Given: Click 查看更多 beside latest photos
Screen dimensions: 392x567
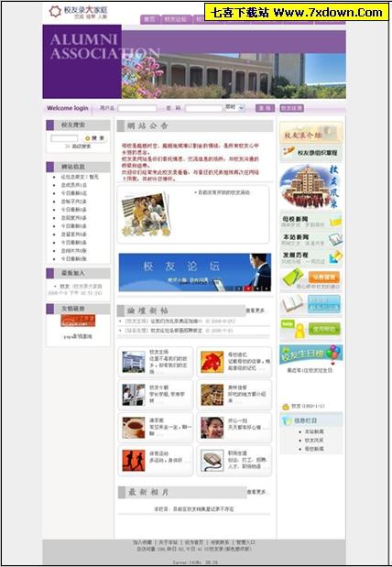Looking at the screenshot, I should (256, 492).
